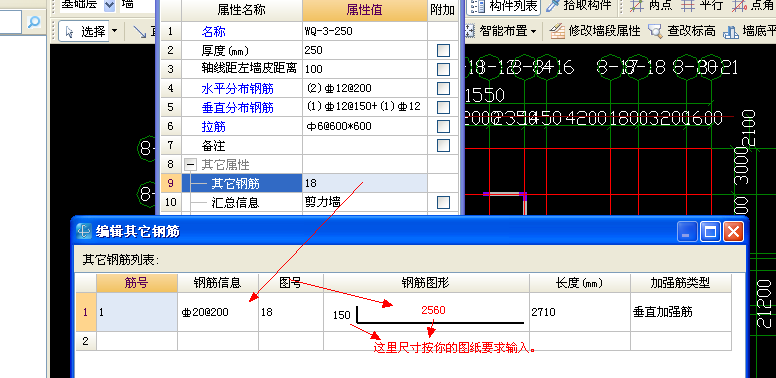Image resolution: width=776 pixels, height=378 pixels.
Task: Click the 垂直分布钢筋 property label
Action: 238,107
